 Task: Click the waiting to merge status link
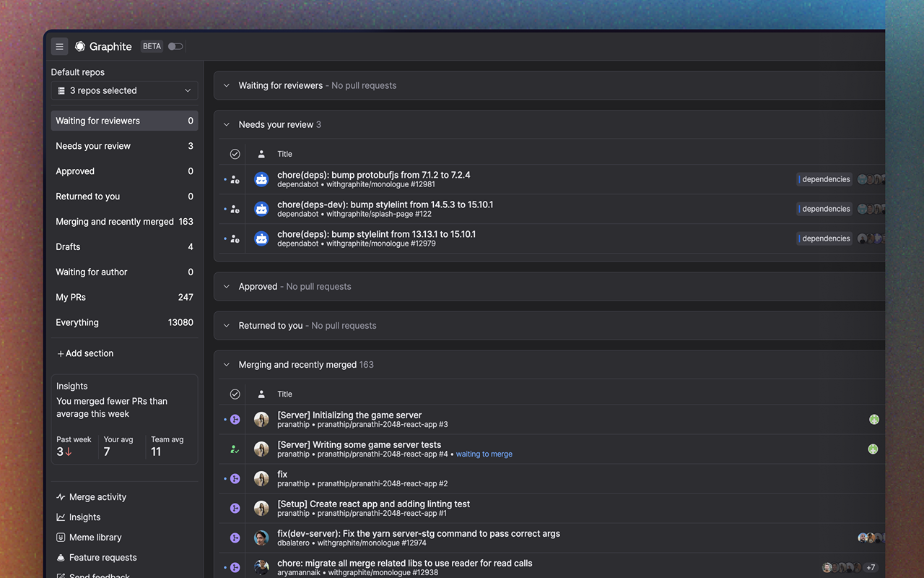click(x=484, y=454)
